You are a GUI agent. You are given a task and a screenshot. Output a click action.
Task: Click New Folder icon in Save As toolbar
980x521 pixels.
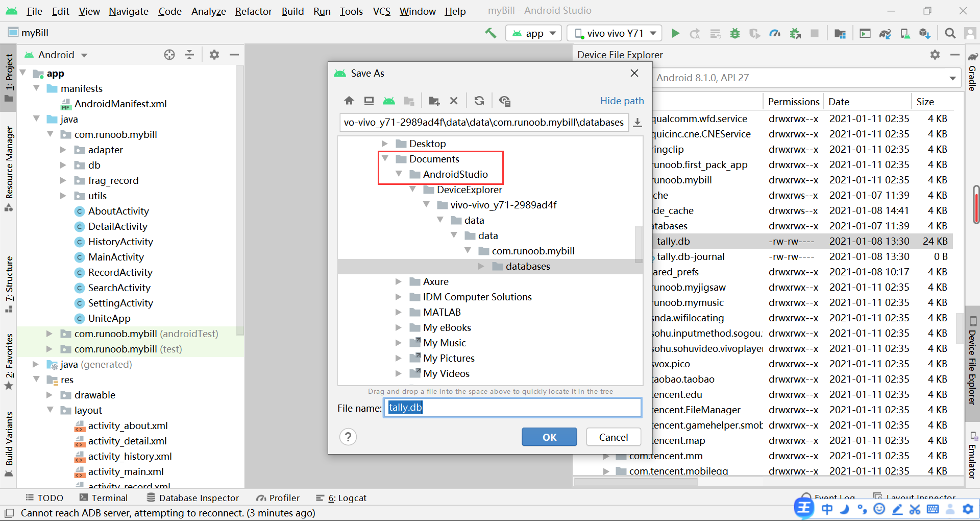coord(434,101)
